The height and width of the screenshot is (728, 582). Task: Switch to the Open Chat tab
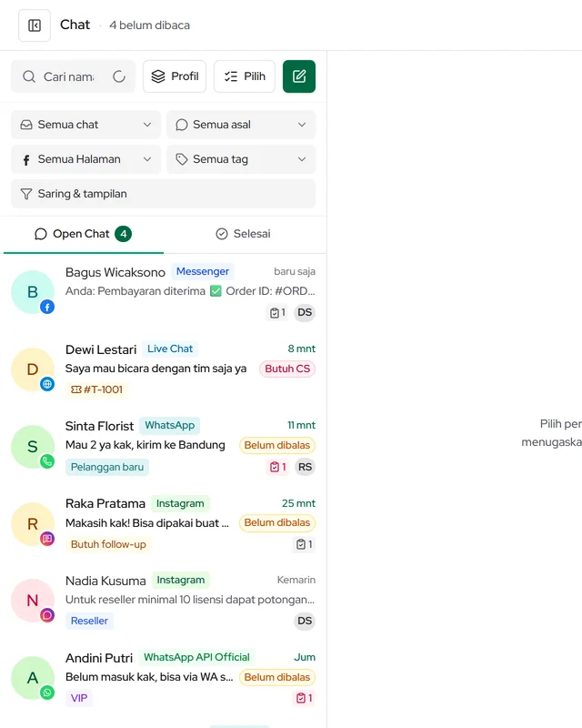click(x=84, y=234)
